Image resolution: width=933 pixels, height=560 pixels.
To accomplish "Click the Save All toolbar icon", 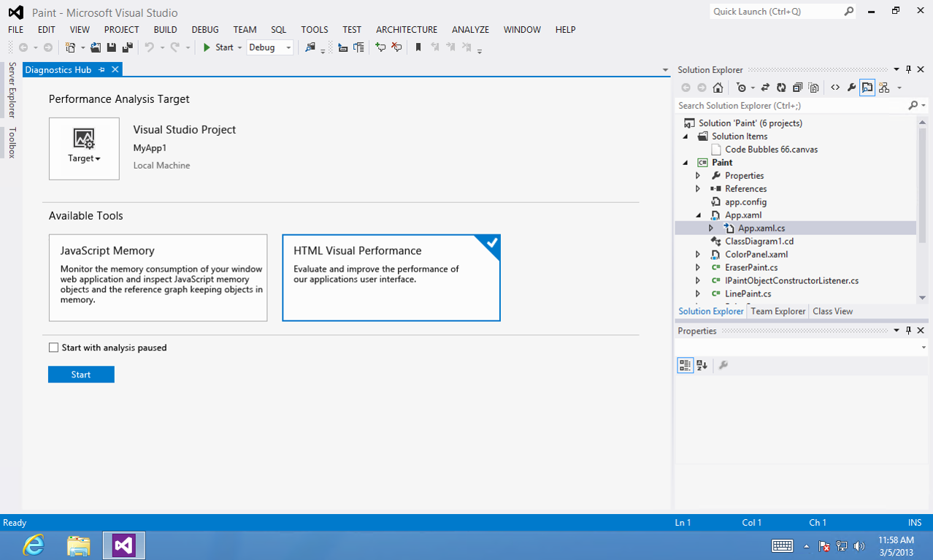I will (x=128, y=47).
